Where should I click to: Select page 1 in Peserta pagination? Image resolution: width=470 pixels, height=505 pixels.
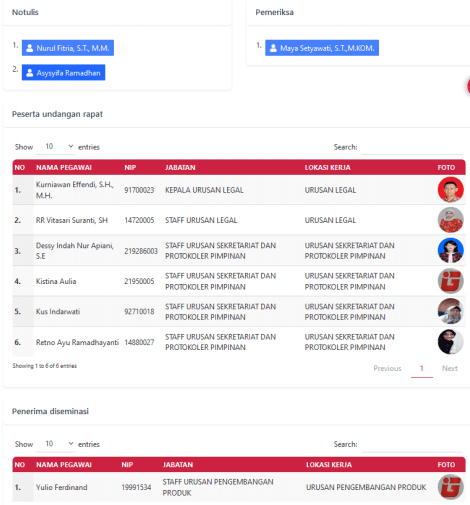point(422,368)
